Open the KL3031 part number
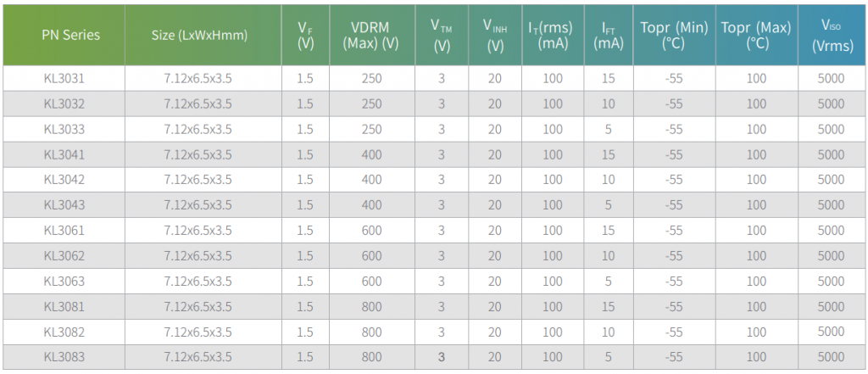868x374 pixels. (x=64, y=79)
